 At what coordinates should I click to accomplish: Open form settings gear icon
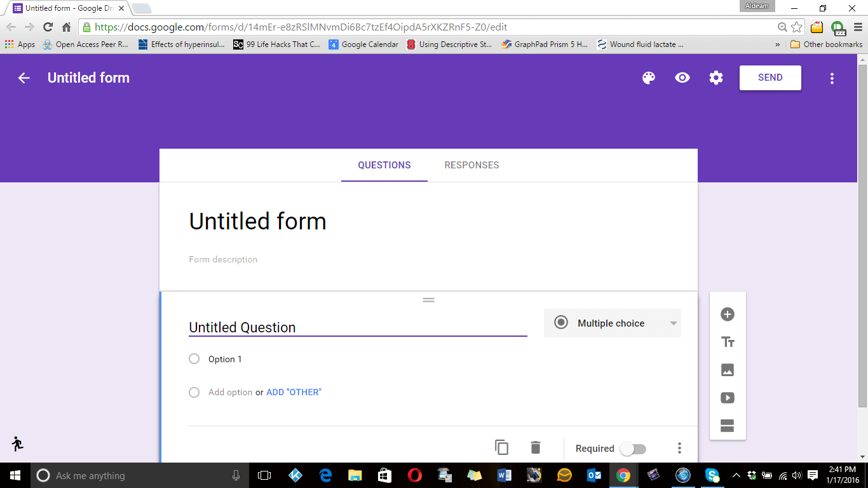(716, 78)
